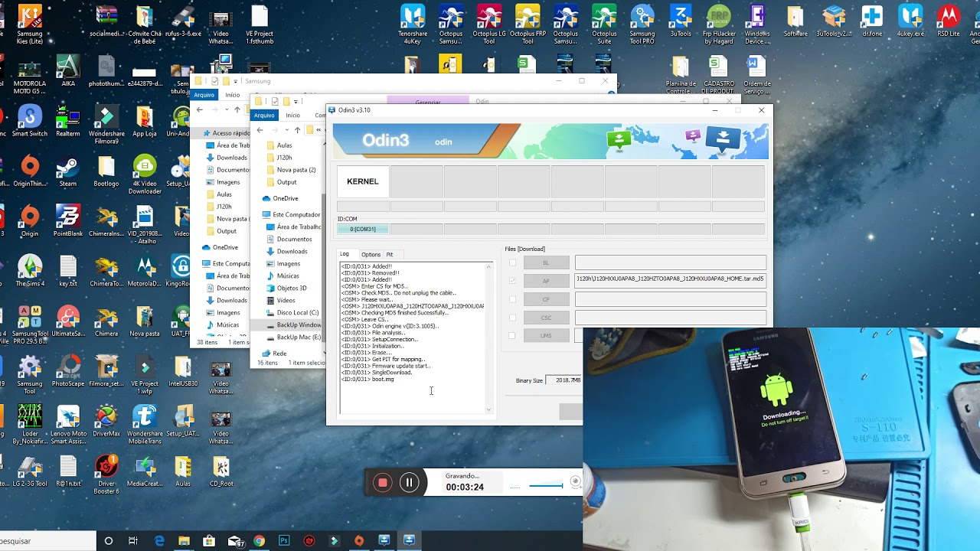980x551 pixels.
Task: Click the BL button in Odin
Action: pyautogui.click(x=546, y=262)
